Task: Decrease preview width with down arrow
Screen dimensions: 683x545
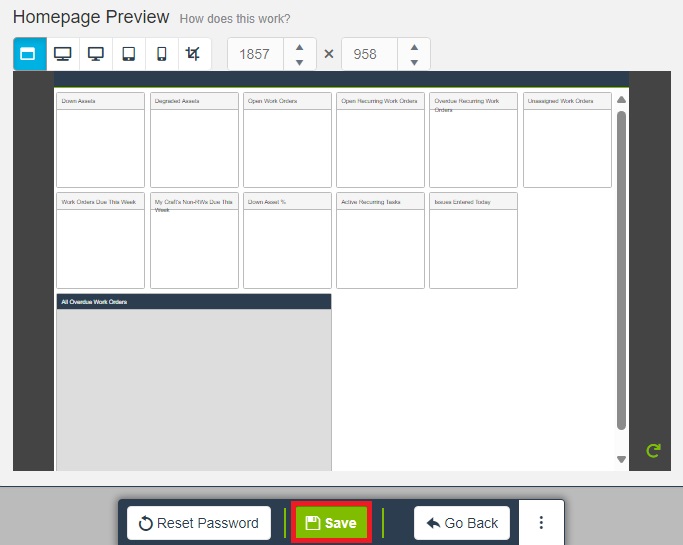Action: click(x=299, y=62)
